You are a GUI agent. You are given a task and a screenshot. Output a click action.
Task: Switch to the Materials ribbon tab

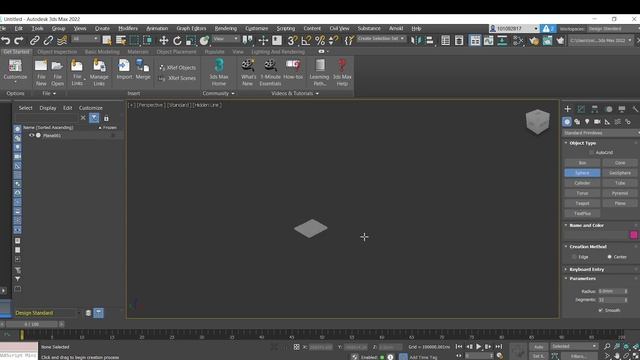click(x=138, y=52)
